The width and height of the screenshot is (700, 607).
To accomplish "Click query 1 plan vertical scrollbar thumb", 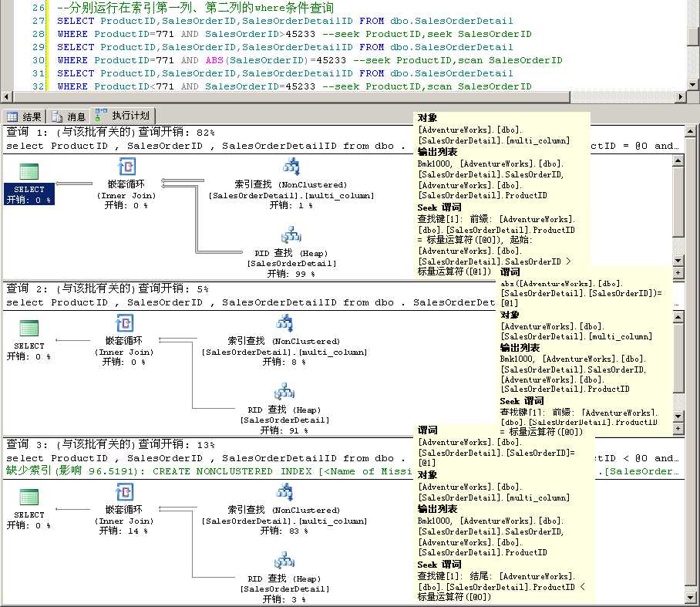I will (678, 201).
